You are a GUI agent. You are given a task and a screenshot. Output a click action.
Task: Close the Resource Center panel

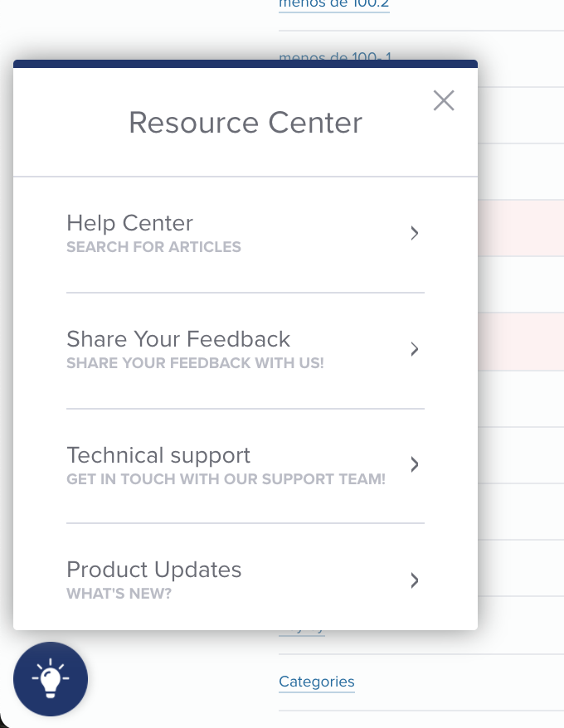pyautogui.click(x=444, y=100)
